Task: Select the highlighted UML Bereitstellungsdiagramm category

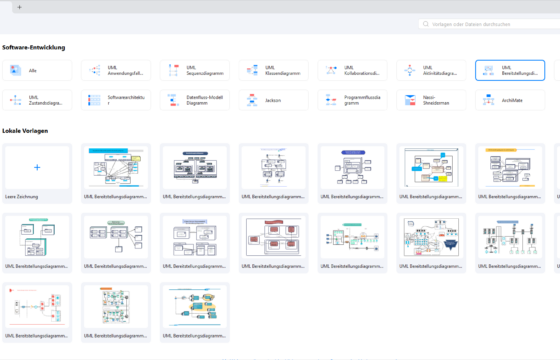Action: [x=510, y=70]
